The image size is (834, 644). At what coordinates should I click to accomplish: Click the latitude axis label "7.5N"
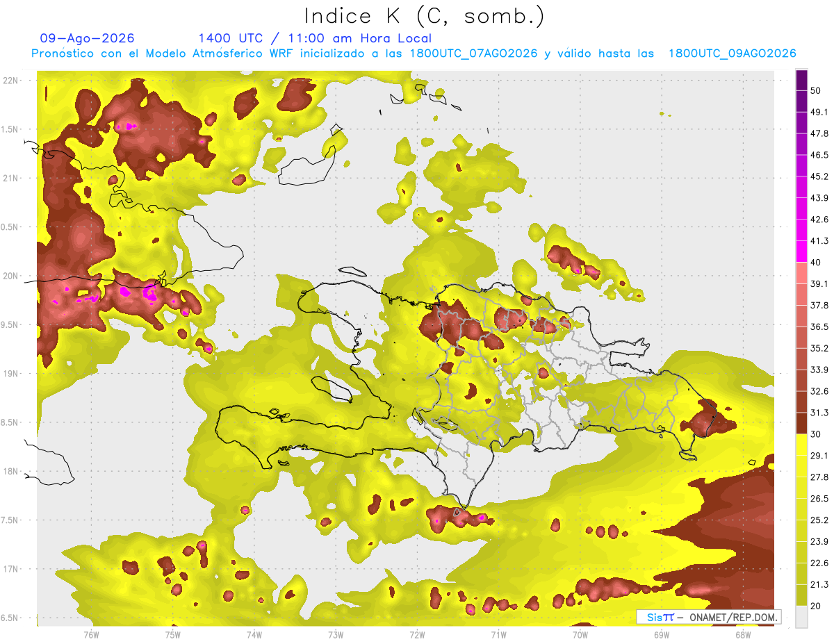tap(9, 520)
